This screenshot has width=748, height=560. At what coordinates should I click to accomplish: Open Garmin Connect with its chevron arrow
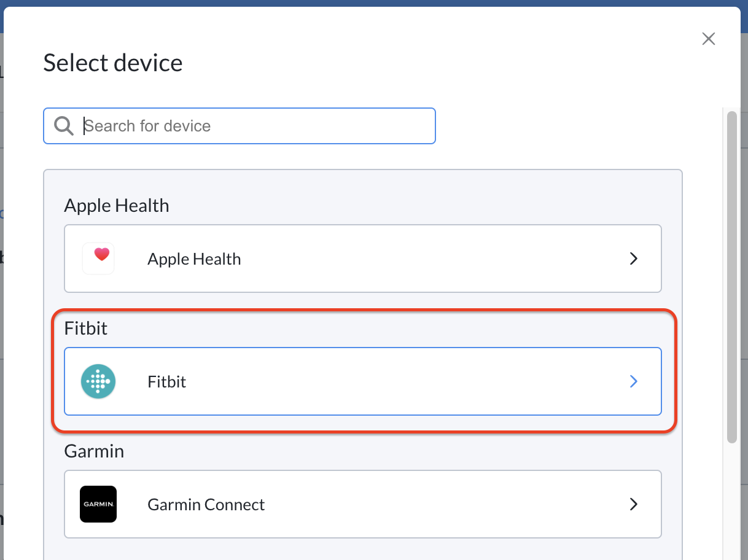click(x=634, y=504)
